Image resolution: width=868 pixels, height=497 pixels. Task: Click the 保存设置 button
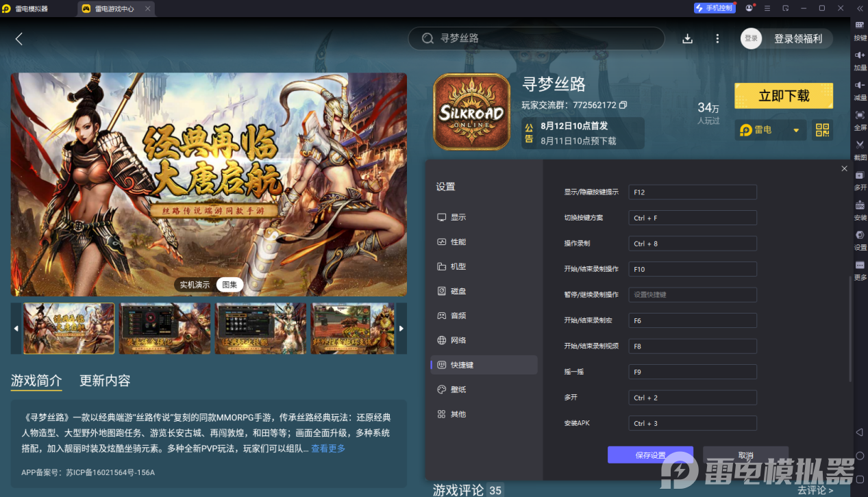(650, 455)
